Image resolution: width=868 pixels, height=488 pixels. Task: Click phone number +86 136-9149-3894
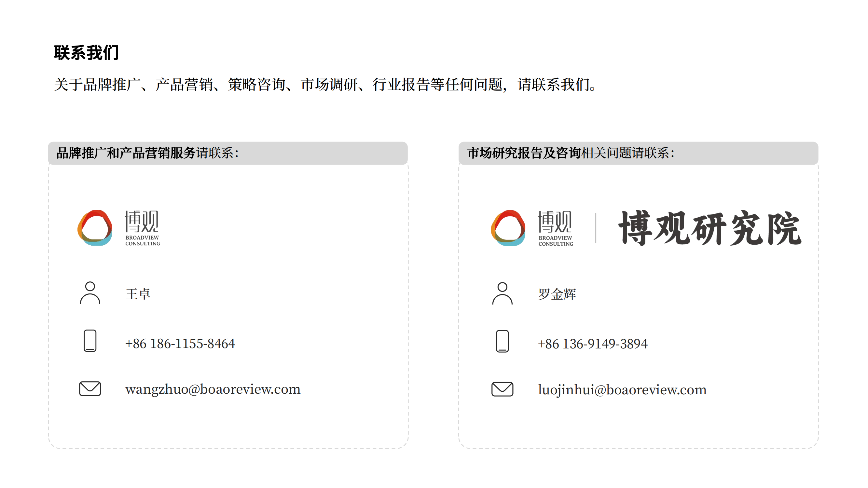coord(592,344)
